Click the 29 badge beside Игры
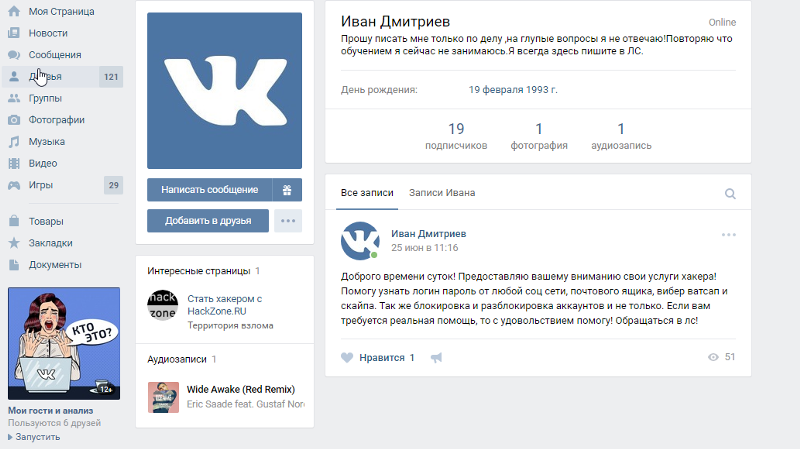The height and width of the screenshot is (449, 800). click(113, 185)
